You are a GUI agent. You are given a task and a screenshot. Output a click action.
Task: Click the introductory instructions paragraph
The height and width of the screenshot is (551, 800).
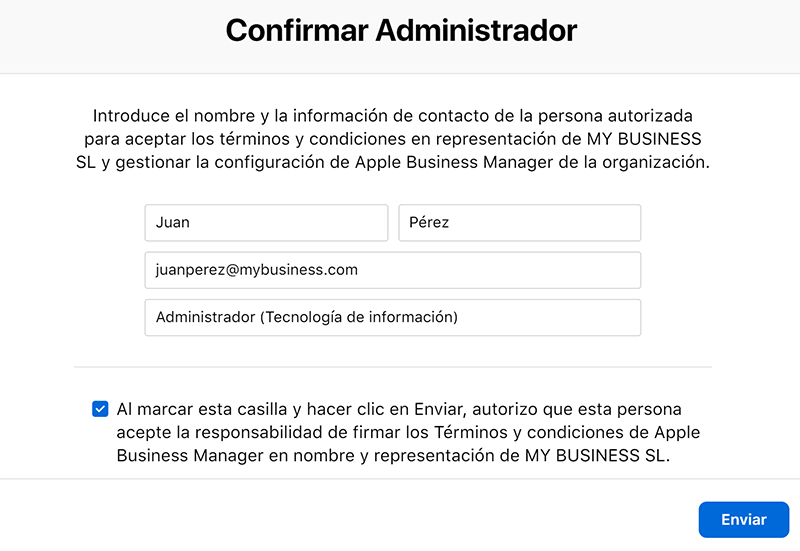click(x=393, y=139)
